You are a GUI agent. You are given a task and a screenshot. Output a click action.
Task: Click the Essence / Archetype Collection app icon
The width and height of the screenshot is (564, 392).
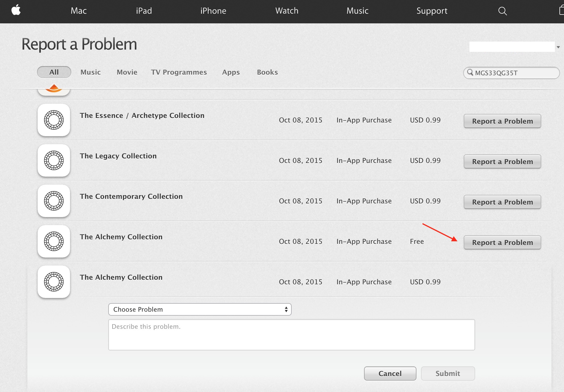[x=54, y=120]
